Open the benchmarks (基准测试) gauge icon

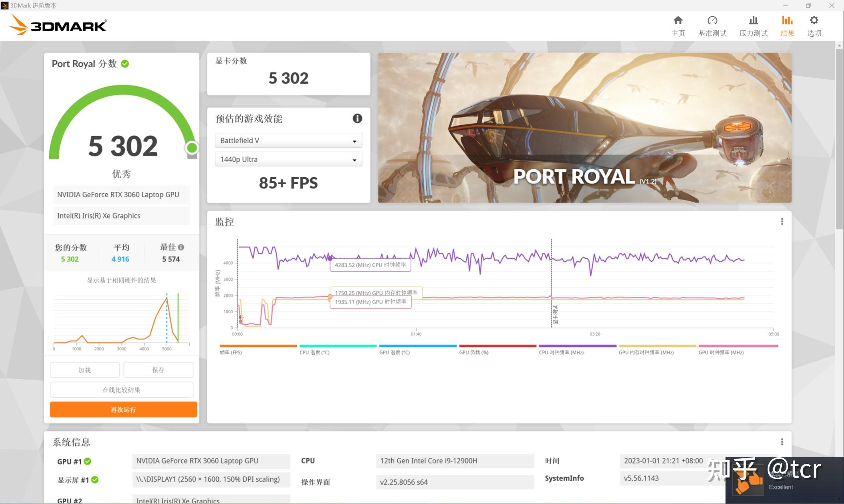712,20
